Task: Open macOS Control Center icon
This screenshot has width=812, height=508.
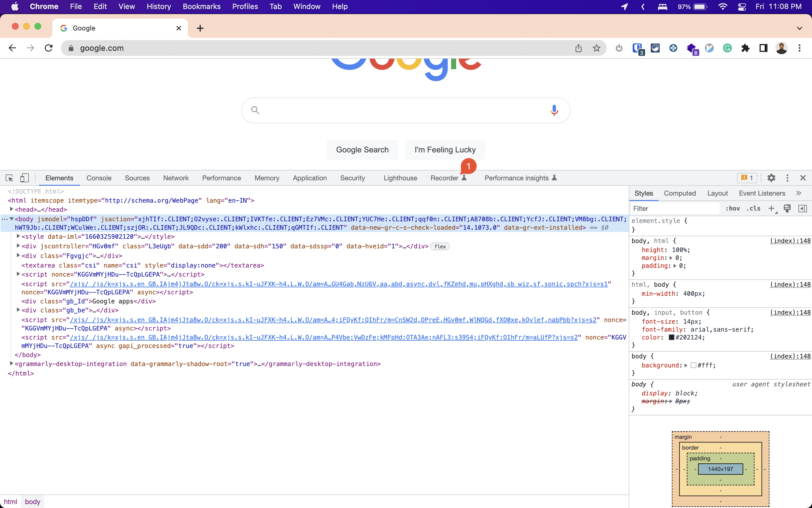Action: pyautogui.click(x=742, y=7)
